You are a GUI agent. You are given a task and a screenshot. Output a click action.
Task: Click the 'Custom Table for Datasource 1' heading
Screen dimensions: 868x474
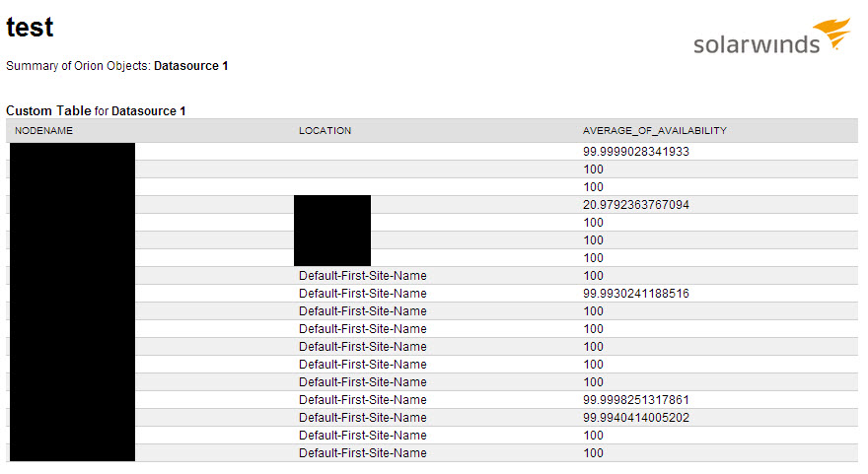(x=96, y=110)
